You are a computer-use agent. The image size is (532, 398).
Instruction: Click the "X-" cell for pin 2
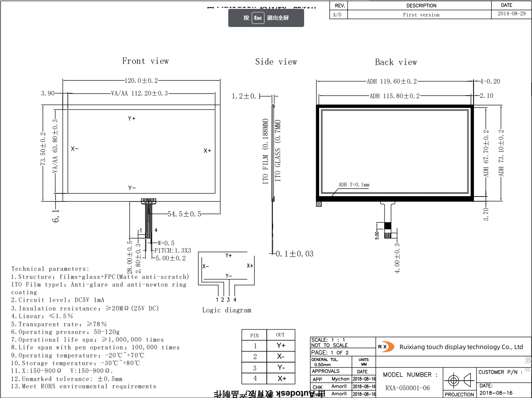281,357
